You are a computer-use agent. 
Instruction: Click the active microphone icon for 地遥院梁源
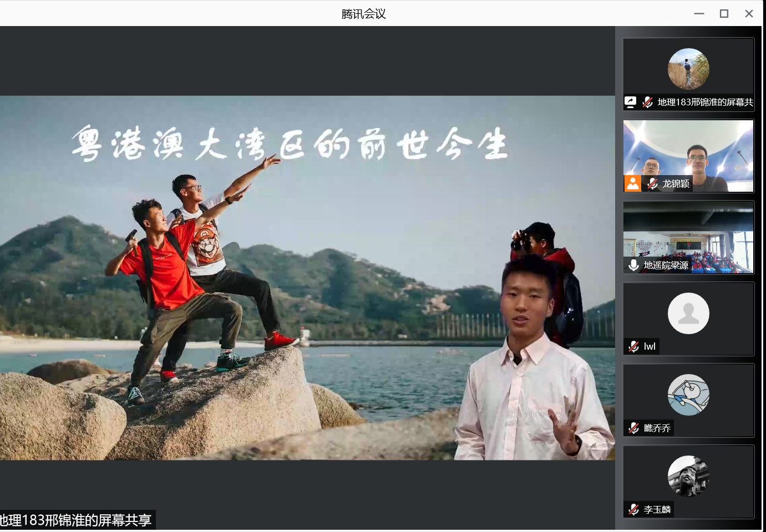tap(633, 265)
